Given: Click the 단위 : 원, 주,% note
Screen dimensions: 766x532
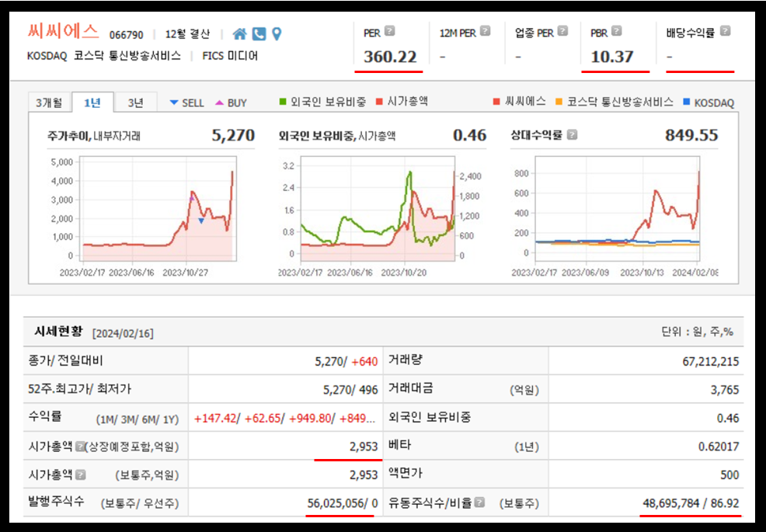Looking at the screenshot, I should pyautogui.click(x=698, y=332).
